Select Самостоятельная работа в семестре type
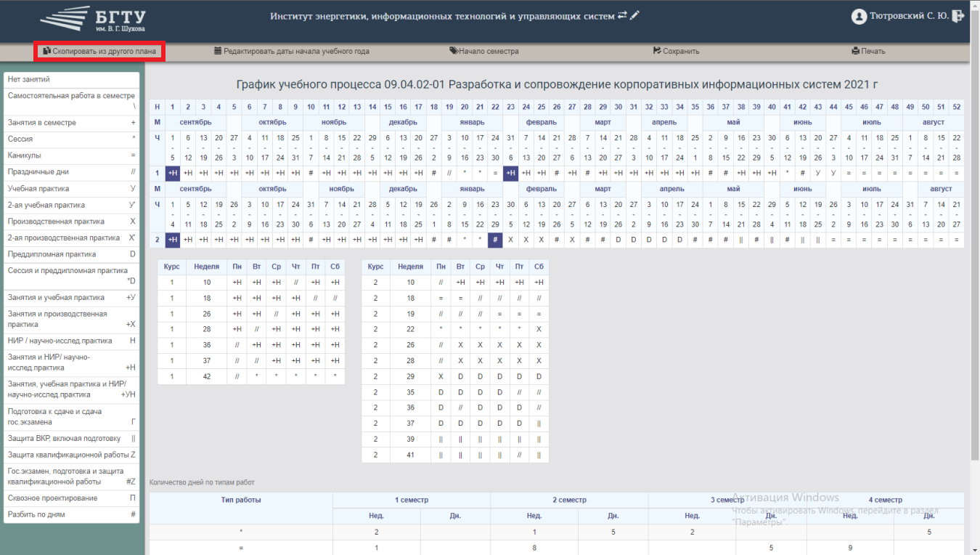980x555 pixels. [x=71, y=101]
